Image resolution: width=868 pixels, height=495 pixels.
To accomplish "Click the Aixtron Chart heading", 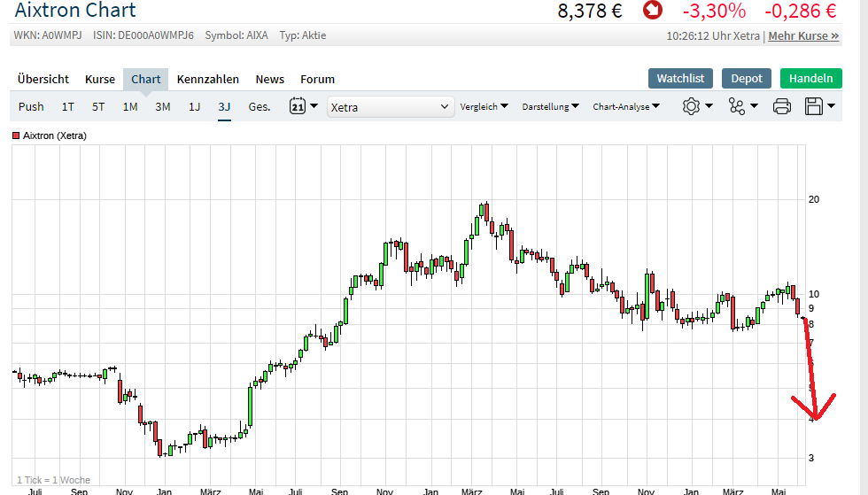I will coord(75,10).
